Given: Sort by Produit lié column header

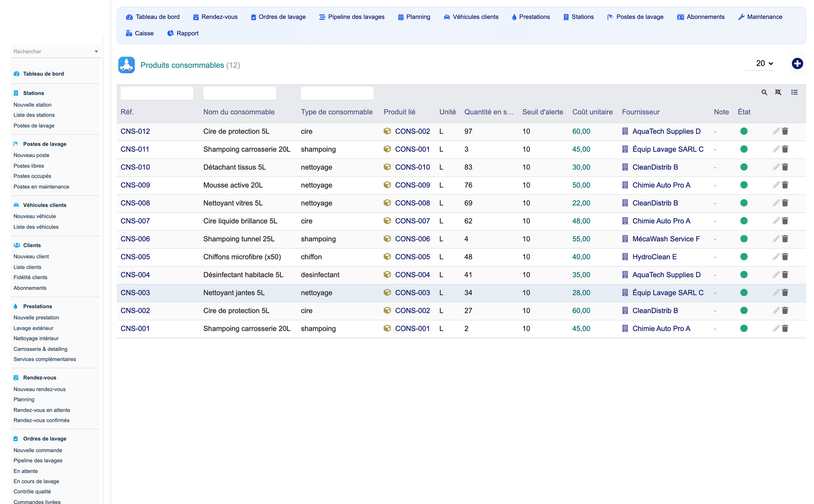Looking at the screenshot, I should click(399, 112).
